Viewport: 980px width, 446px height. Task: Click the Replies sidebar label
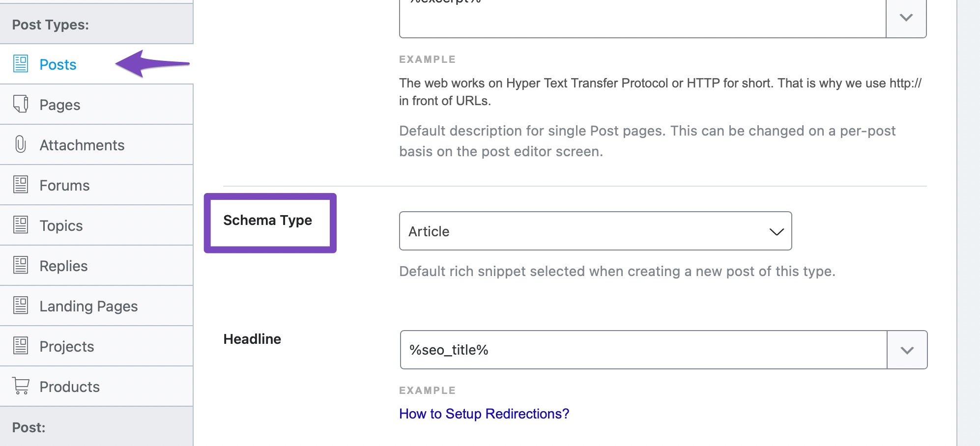64,265
